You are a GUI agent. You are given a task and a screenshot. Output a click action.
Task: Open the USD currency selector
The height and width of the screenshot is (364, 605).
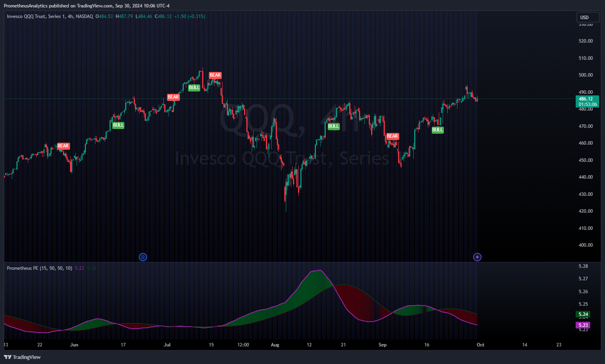click(x=588, y=17)
